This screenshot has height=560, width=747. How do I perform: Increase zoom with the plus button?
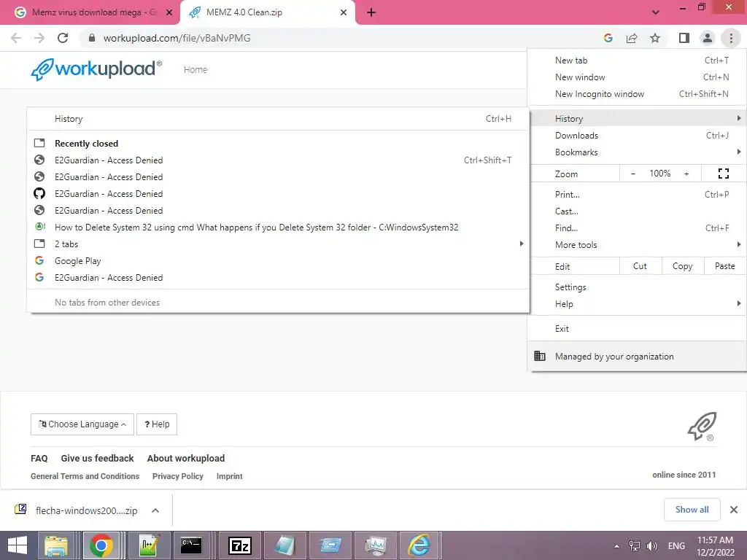[x=686, y=174]
